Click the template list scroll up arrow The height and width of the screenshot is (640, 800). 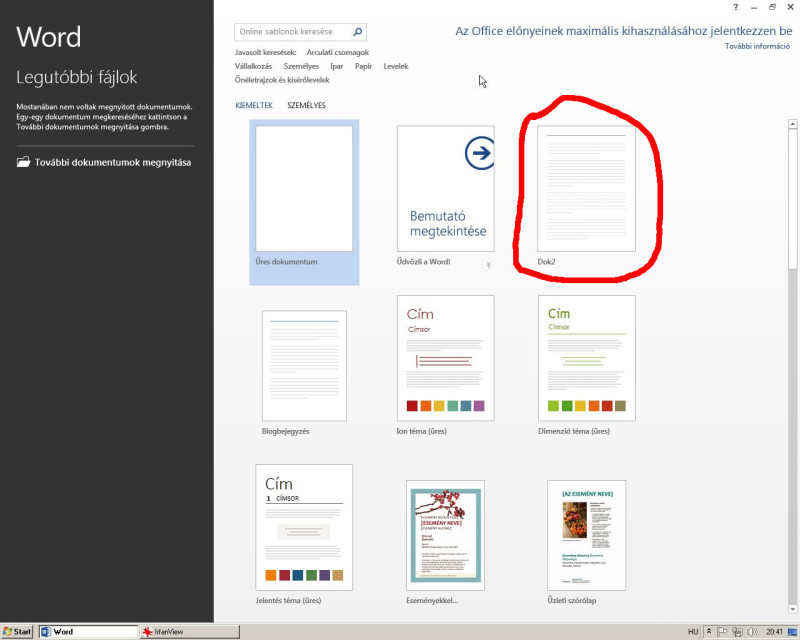click(792, 124)
